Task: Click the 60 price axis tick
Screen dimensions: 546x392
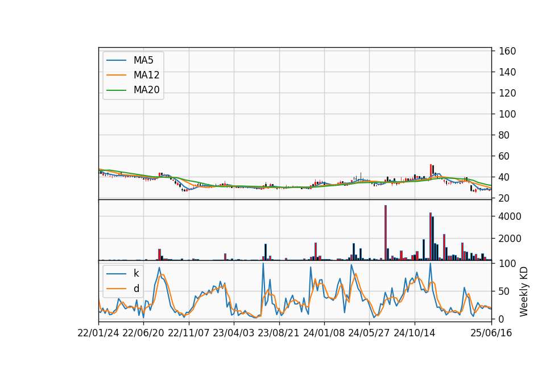Action: point(504,156)
